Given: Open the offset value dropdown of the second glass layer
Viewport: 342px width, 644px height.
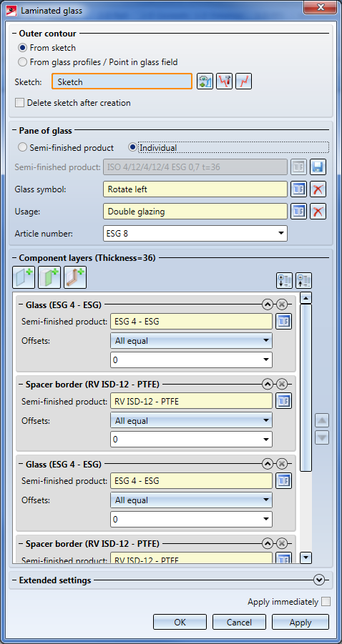Looking at the screenshot, I should click(267, 519).
